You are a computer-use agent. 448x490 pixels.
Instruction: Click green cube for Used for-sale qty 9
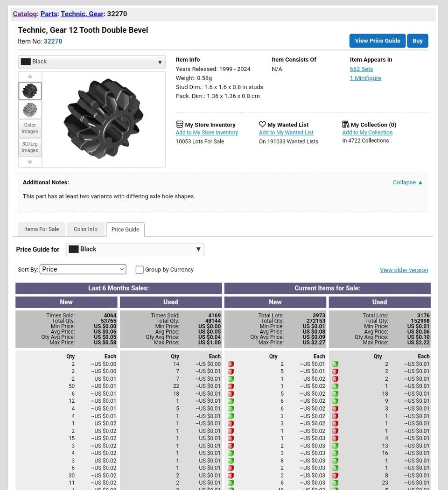[335, 401]
